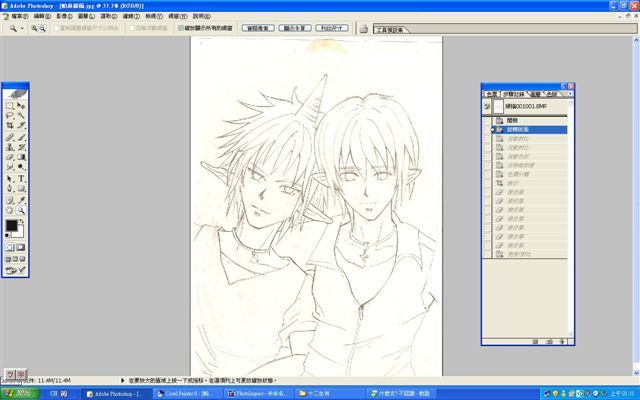Select the Healing Brush tool
Viewport: 640px width, 400px height.
click(10, 137)
